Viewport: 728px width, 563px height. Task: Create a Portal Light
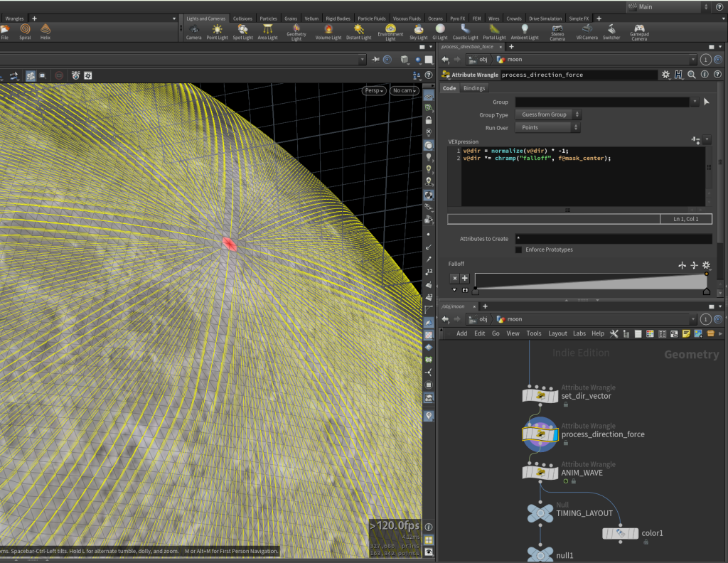coord(494,32)
